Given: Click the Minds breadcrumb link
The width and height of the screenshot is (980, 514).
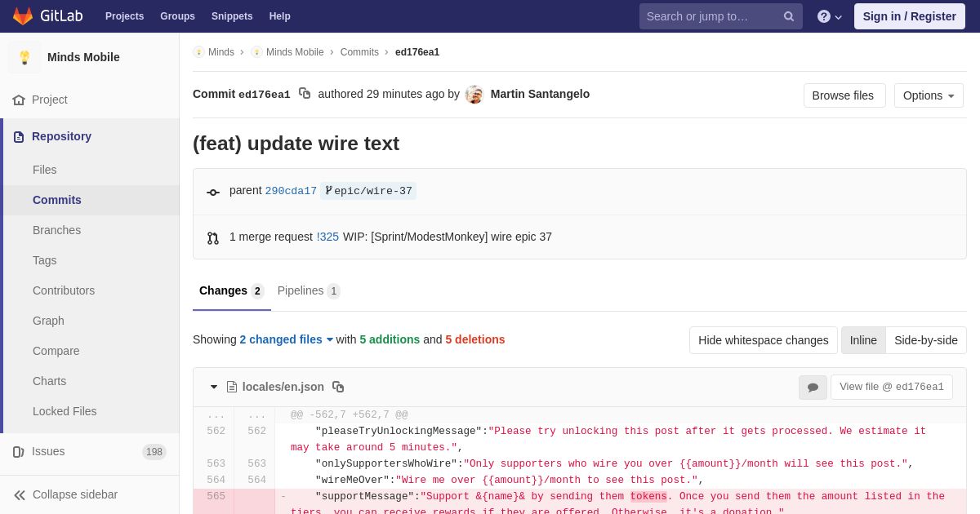Looking at the screenshot, I should coord(214,52).
